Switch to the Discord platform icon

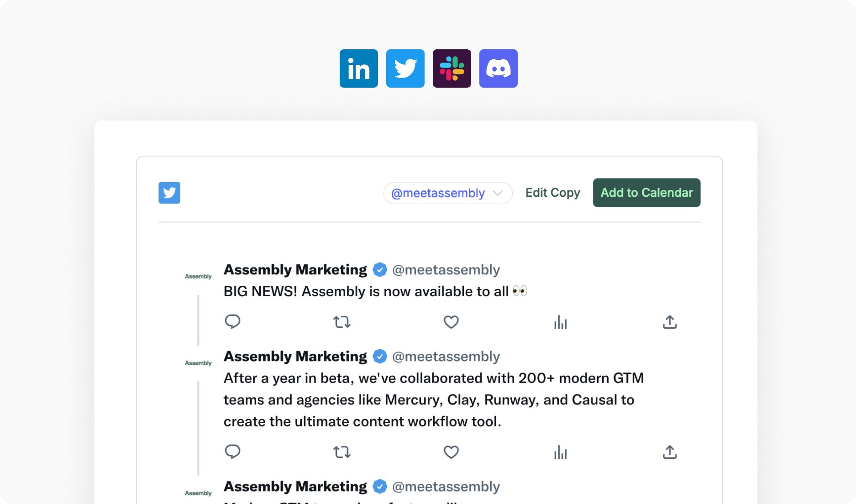tap(498, 68)
